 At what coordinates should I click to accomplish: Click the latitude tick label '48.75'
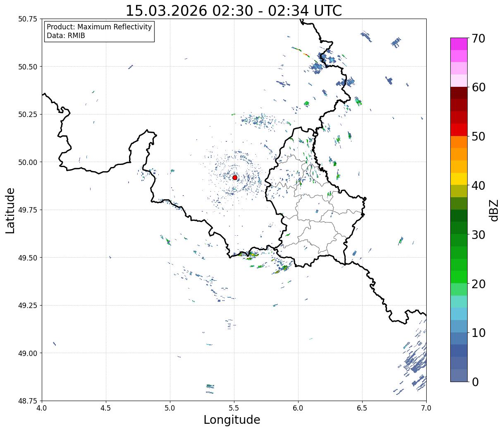(27, 401)
